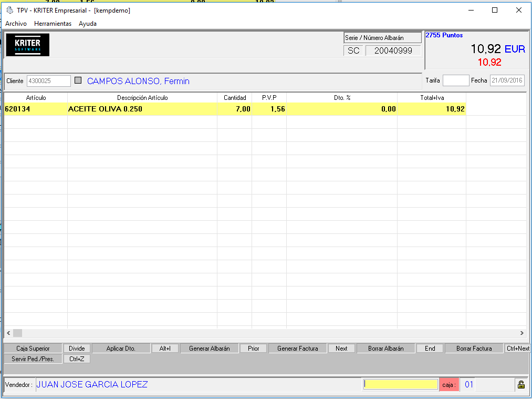Toggle the checkbox next to Cliente code
The width and height of the screenshot is (532, 399).
[x=78, y=80]
